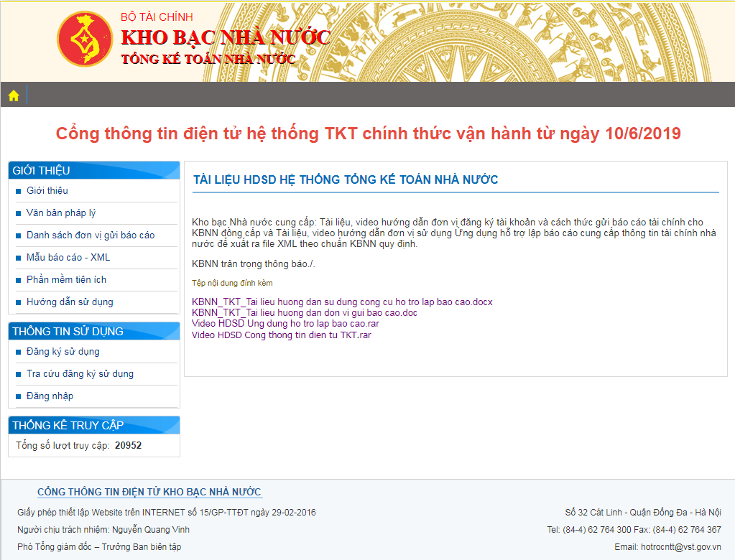Open Danh sách đơn vị gửi báo cáo
The width and height of the screenshot is (735, 560).
coord(91,235)
